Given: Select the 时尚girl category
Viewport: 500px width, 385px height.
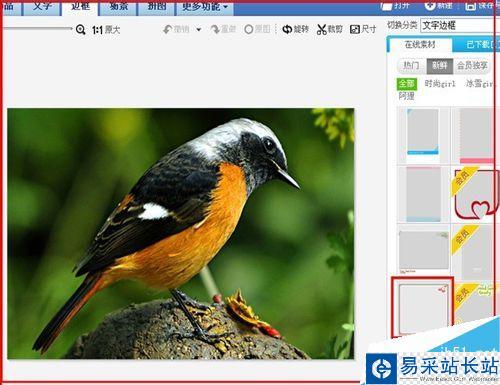Looking at the screenshot, I should 440,84.
